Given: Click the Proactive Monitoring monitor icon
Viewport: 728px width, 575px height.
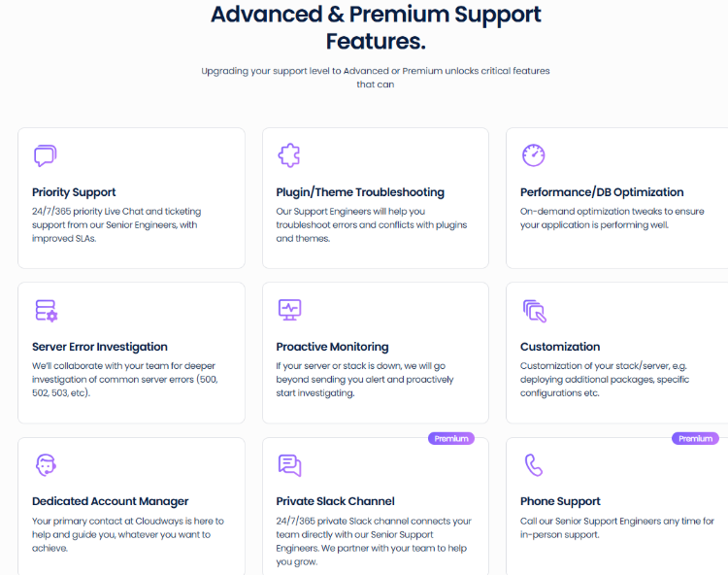Looking at the screenshot, I should [x=289, y=310].
